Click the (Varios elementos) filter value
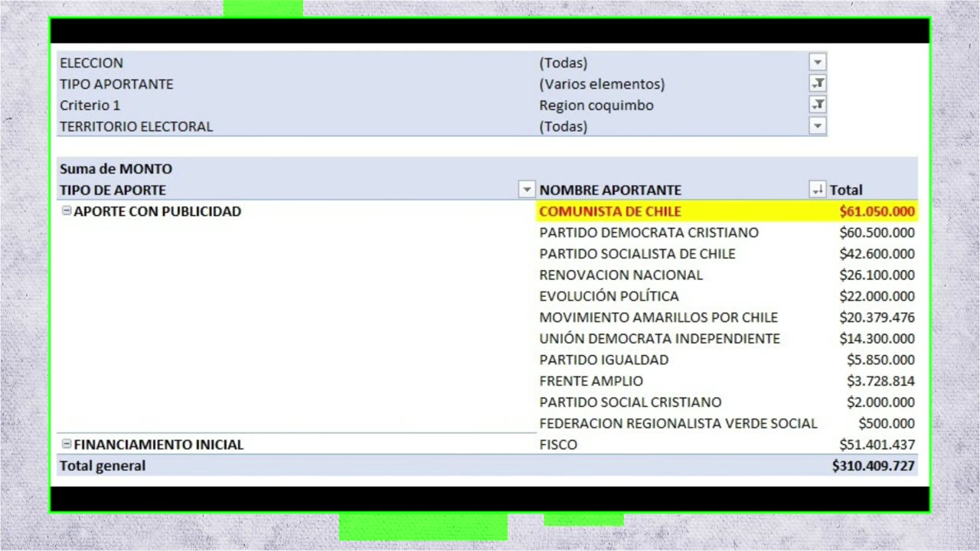The height and width of the screenshot is (551, 980). 602,84
